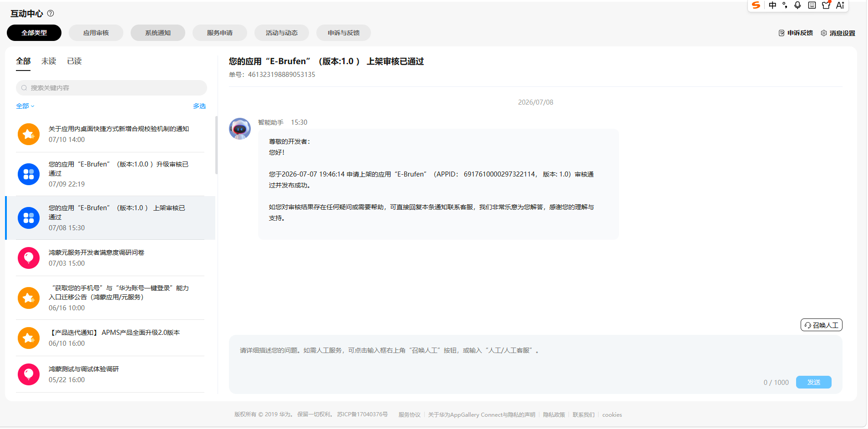Screen dimensions: 868x429
Task: Open APMS产品全面升级2.0版本 message
Action: pos(110,338)
